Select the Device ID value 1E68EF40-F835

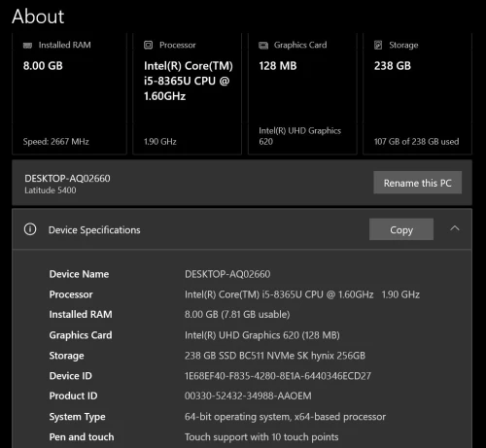click(x=278, y=376)
